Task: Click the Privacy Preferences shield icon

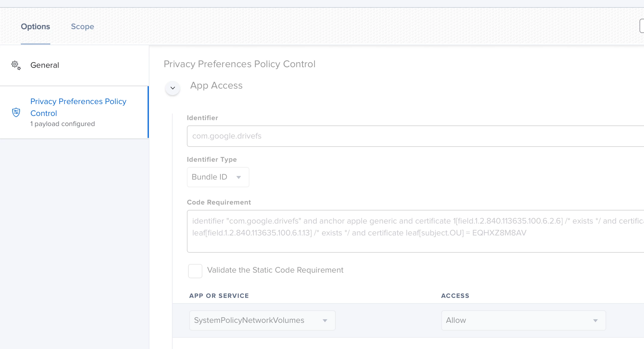Action: tap(16, 112)
